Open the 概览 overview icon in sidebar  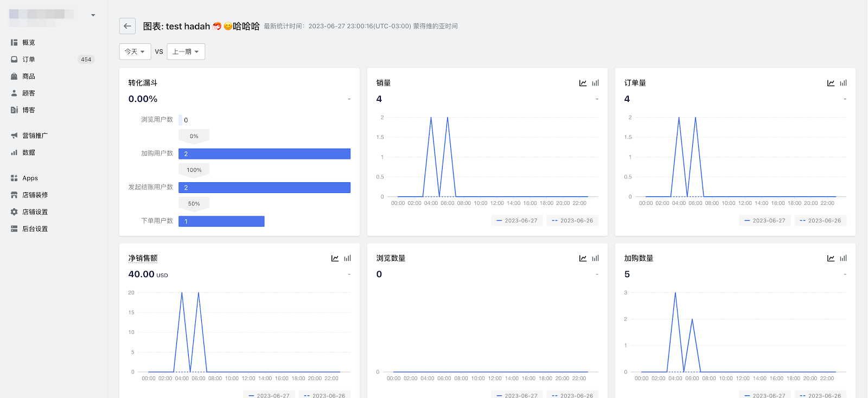[x=14, y=42]
